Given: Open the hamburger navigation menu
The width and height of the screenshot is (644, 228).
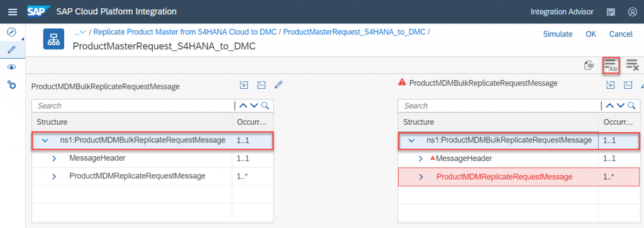Looking at the screenshot, I should click(13, 12).
